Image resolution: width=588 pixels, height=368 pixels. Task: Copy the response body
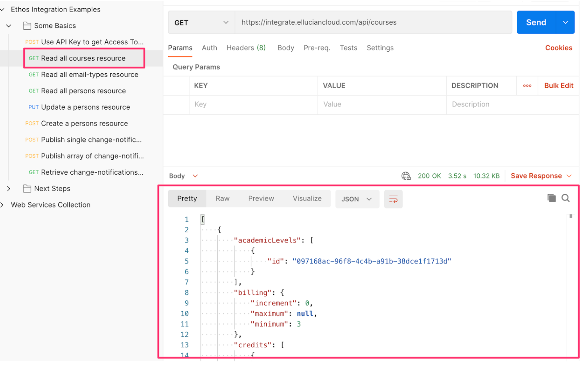coord(551,198)
